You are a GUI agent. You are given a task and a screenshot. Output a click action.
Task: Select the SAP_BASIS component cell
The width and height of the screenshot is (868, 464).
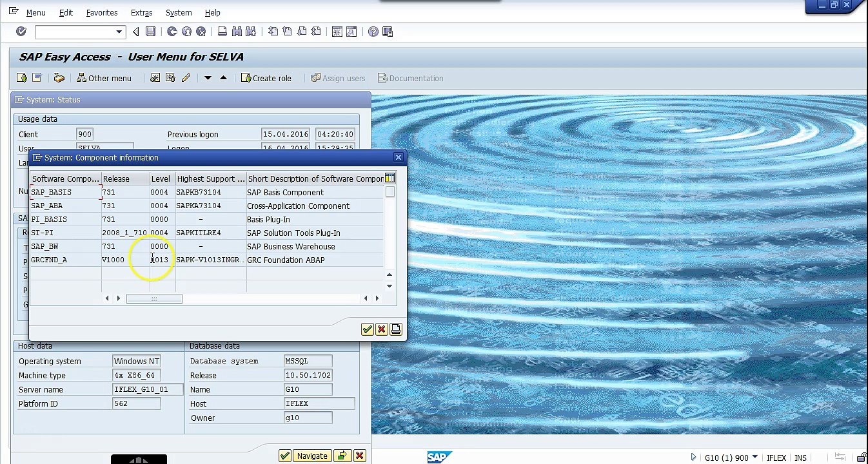(66, 192)
